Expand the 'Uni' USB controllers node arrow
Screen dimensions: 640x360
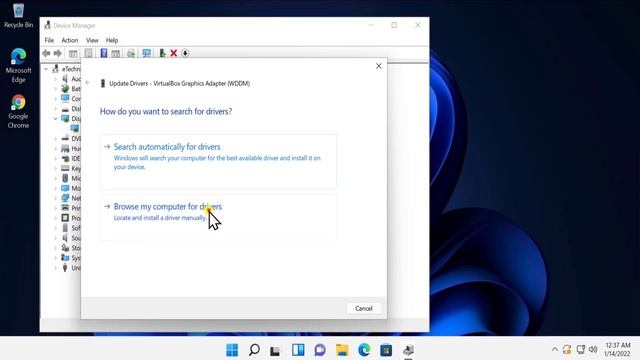coord(56,268)
